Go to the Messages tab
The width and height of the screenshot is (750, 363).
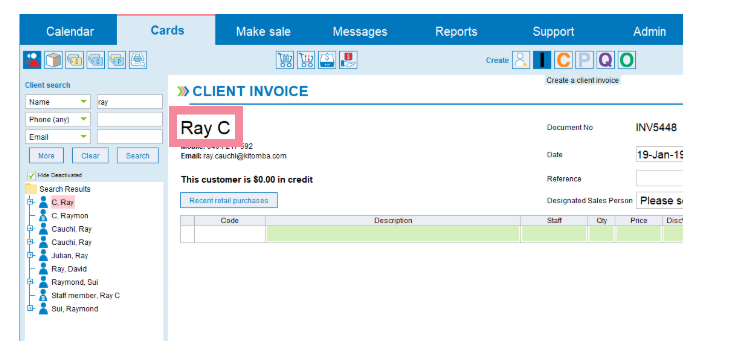click(x=360, y=32)
